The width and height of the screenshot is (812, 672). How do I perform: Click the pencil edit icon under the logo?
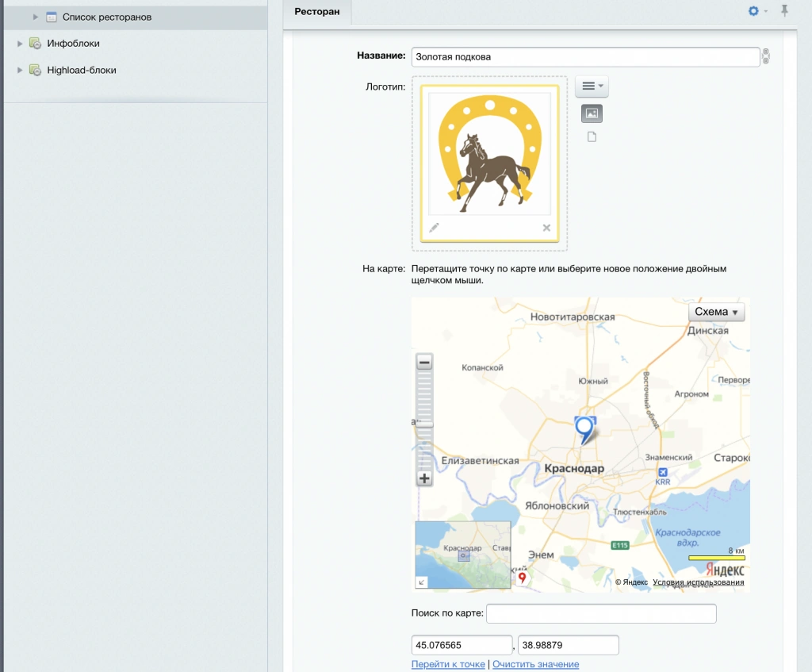[434, 228]
